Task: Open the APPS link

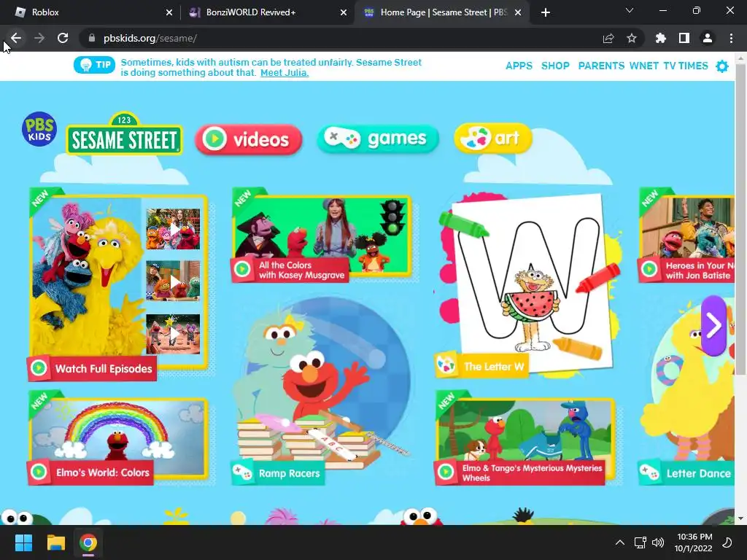Action: click(519, 66)
